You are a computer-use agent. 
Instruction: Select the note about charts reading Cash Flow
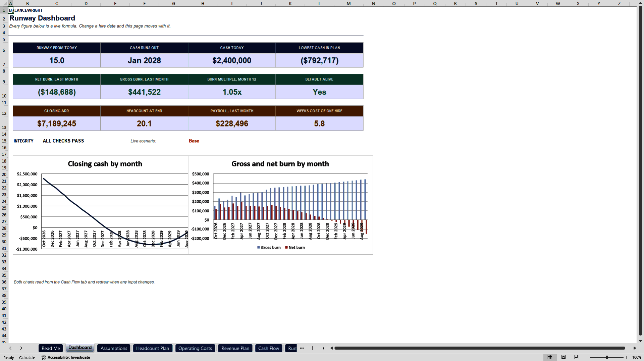(84, 282)
